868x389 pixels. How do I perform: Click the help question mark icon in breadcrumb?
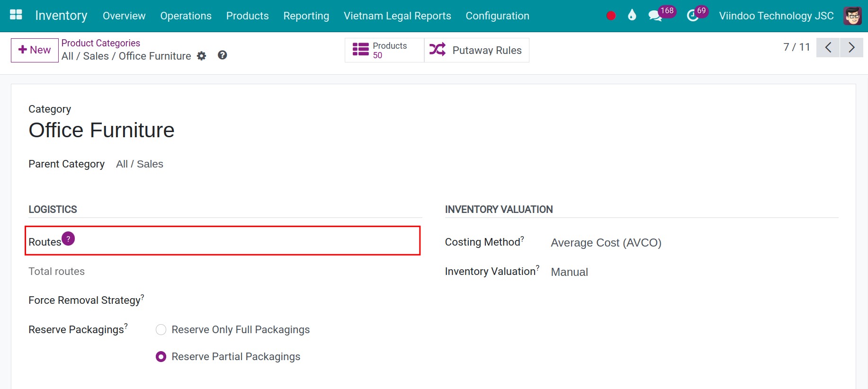point(223,55)
